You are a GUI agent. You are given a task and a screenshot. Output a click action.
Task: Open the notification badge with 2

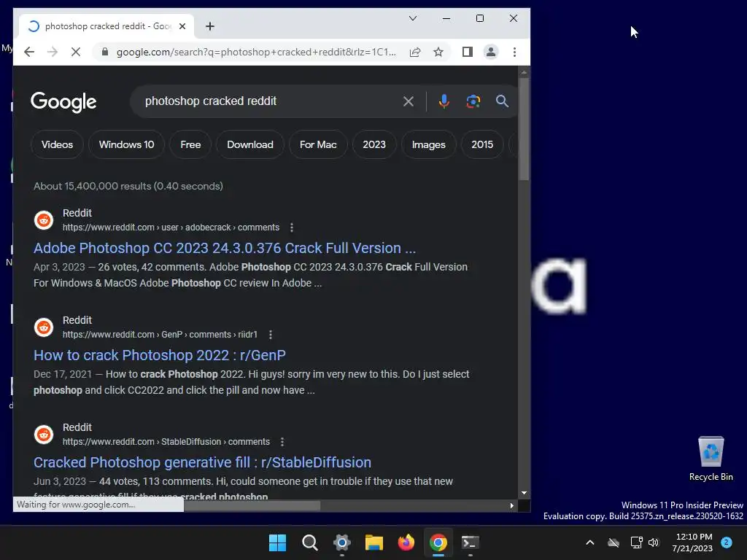click(727, 542)
